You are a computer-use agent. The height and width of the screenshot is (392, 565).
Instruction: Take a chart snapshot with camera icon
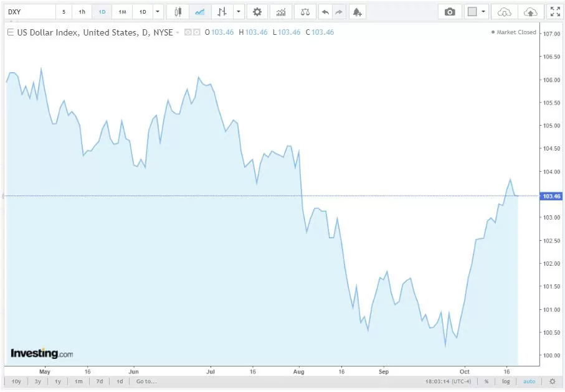(450, 12)
